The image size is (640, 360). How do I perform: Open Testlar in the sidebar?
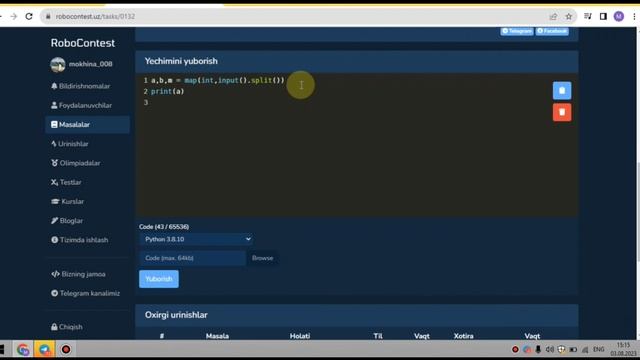pos(67,182)
